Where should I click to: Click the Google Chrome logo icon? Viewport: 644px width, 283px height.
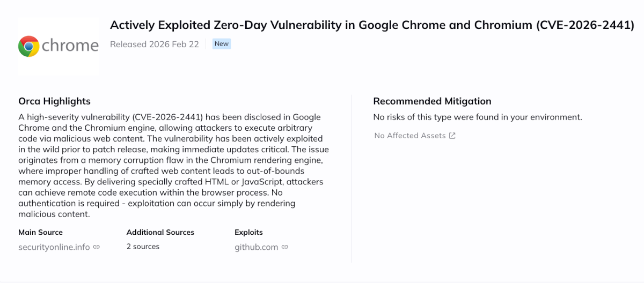coord(28,46)
